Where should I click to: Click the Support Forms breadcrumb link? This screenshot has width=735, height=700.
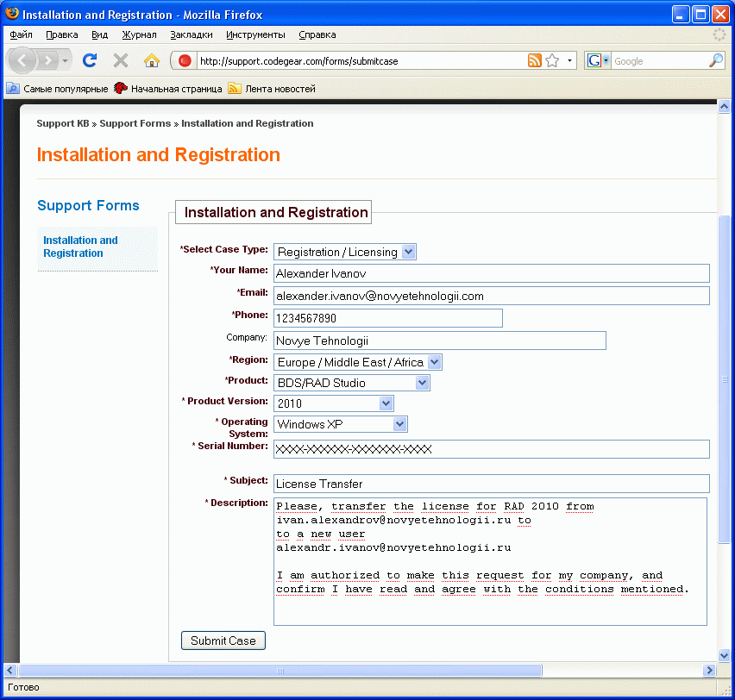pos(135,123)
